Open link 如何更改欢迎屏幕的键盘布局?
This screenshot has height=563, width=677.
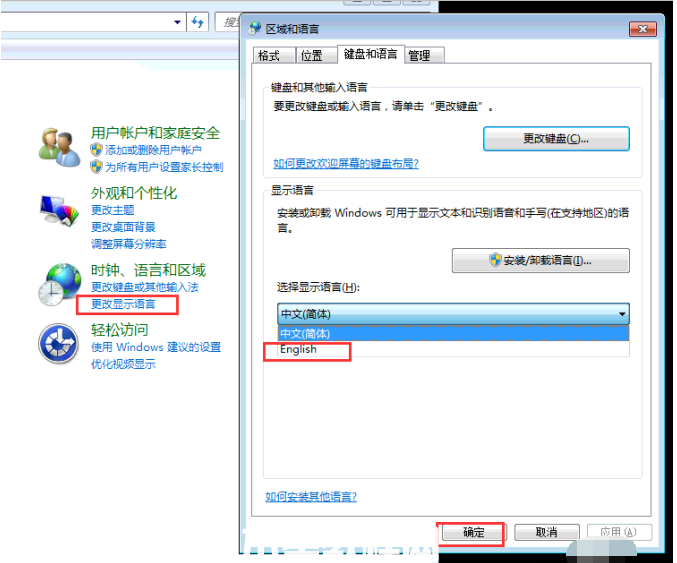(346, 164)
